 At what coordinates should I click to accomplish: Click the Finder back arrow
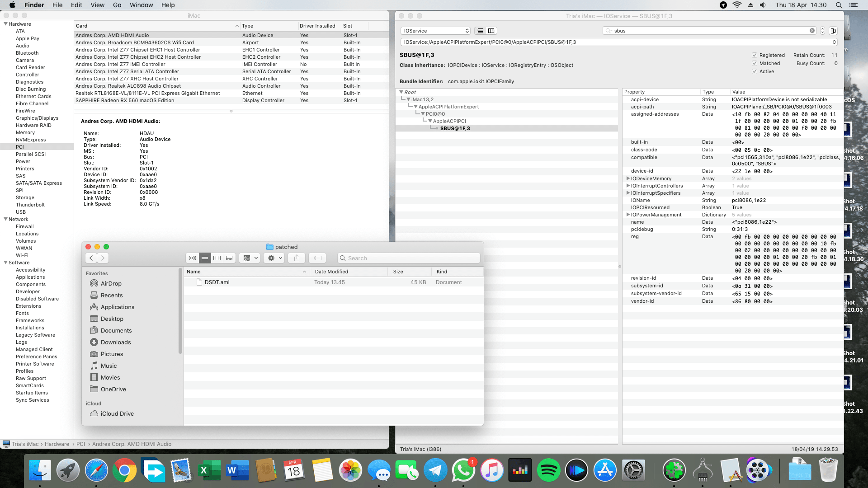pos(91,258)
